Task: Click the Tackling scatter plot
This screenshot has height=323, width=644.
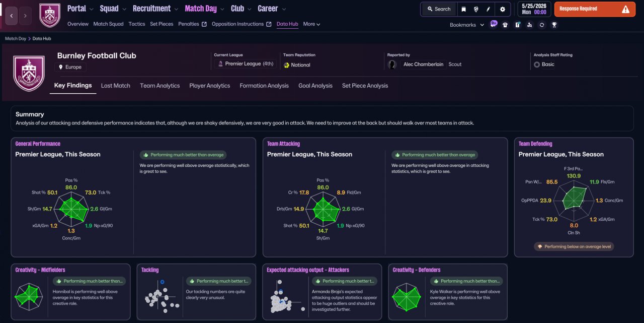Action: coord(161,296)
